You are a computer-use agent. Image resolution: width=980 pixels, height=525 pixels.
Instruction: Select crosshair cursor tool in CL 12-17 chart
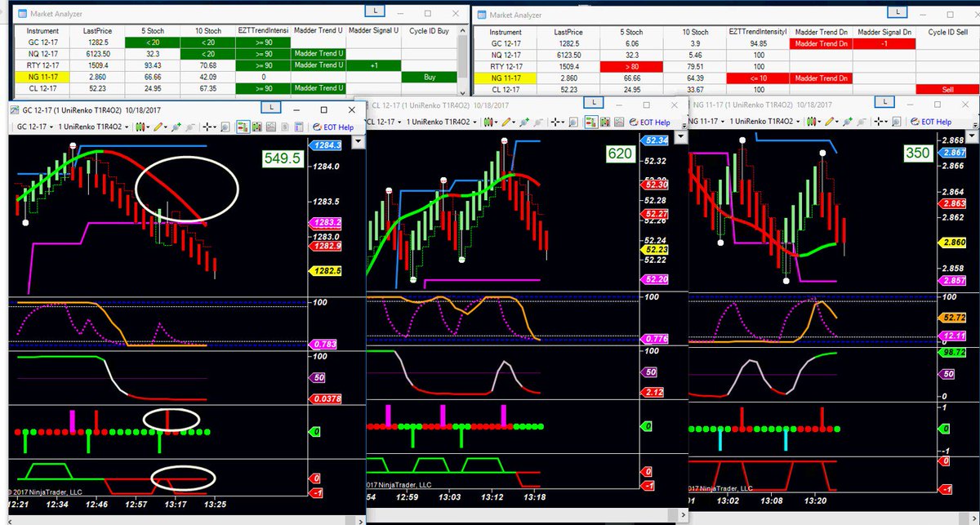click(558, 122)
